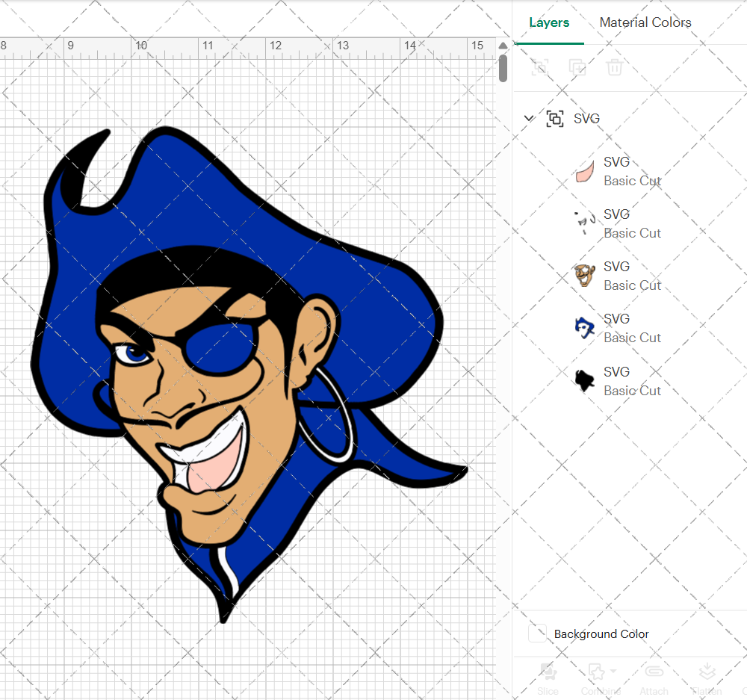Screen dimensions: 747x700
Task: Select the tan face SVG layer thumbnail
Action: click(585, 276)
